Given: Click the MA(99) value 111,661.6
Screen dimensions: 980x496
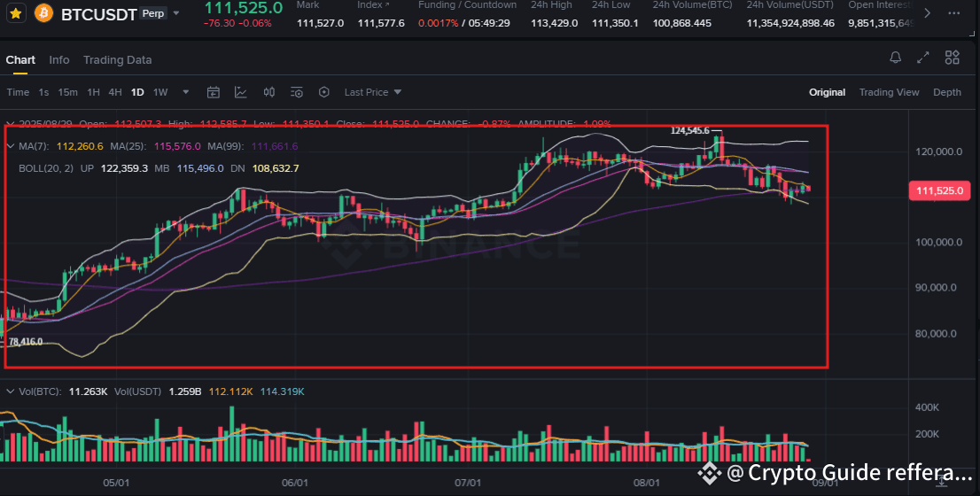Looking at the screenshot, I should click(275, 146).
